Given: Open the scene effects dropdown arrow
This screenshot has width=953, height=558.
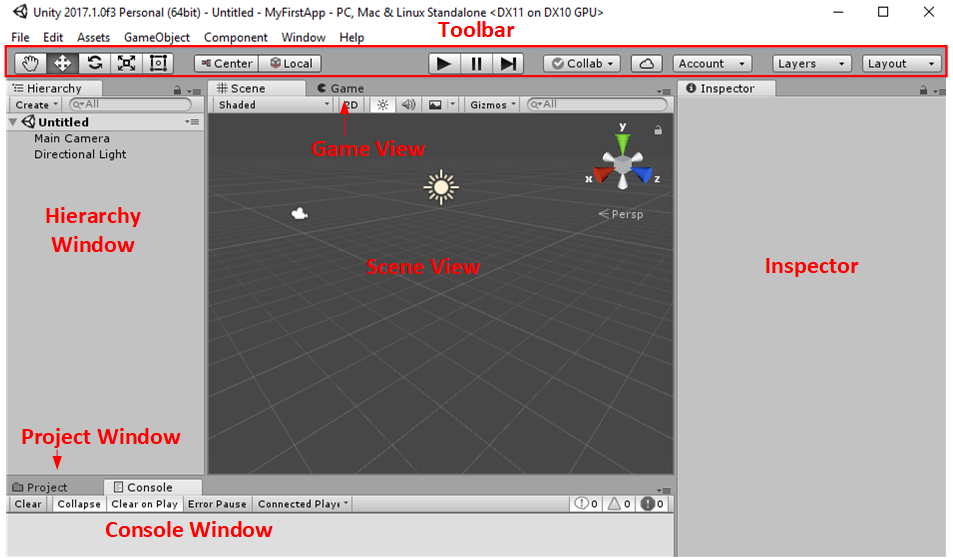Looking at the screenshot, I should (x=452, y=105).
